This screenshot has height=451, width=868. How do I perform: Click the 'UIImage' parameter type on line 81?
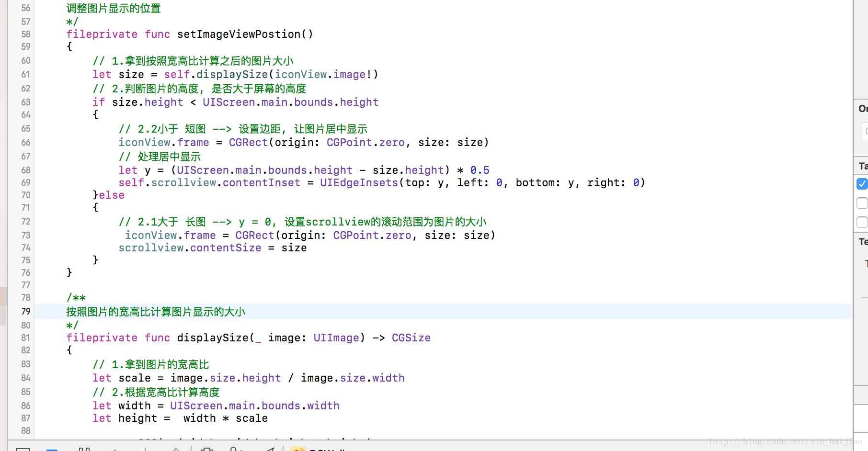(336, 338)
